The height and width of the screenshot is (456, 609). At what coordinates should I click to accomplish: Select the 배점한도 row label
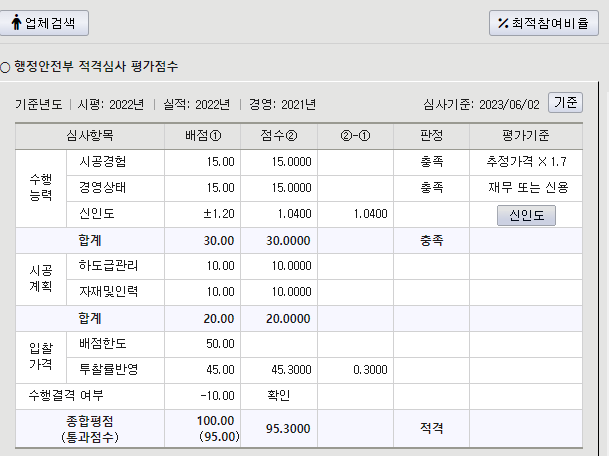coord(103,344)
